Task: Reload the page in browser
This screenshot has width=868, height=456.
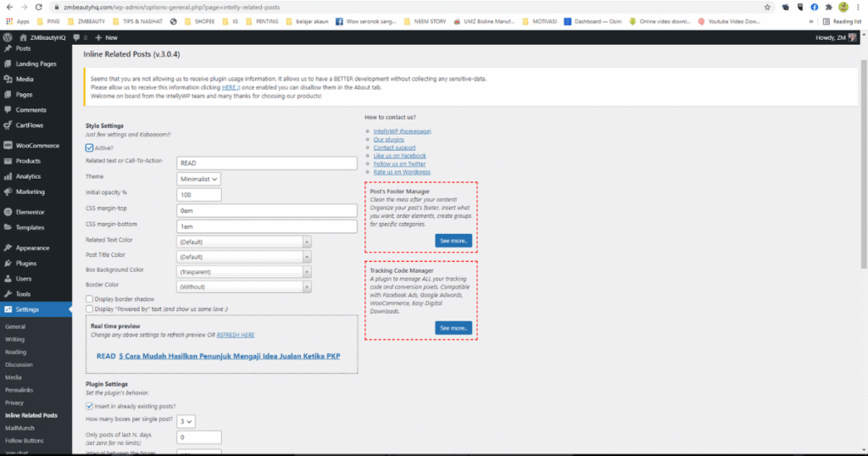Action: (38, 7)
